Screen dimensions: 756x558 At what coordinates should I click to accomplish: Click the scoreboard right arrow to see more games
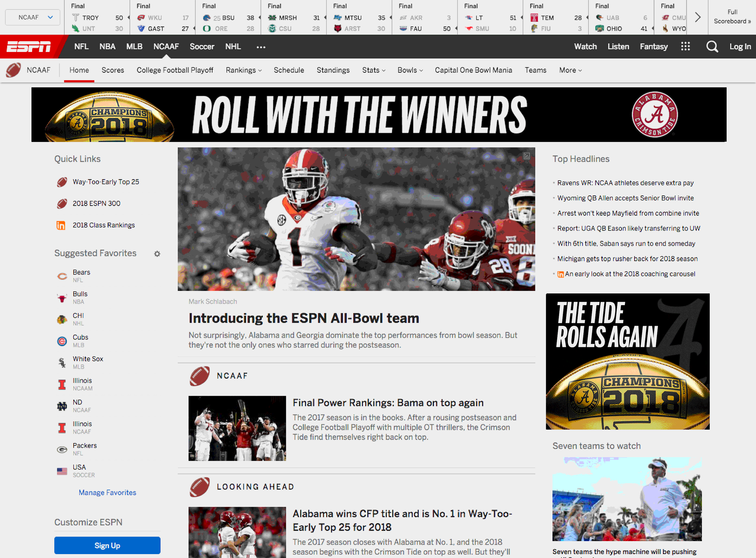click(x=697, y=17)
